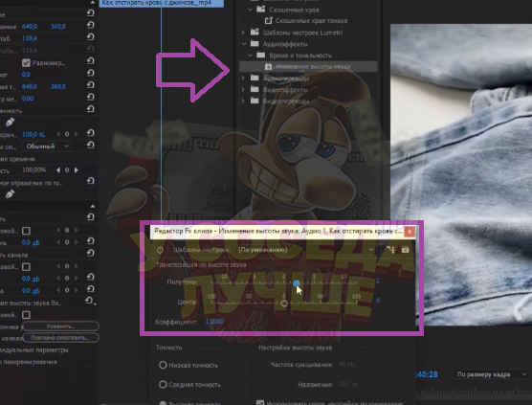The width and height of the screenshot is (532, 405).
Task: Click the 'Видеоэффекты' folder icon
Action: tap(255, 89)
